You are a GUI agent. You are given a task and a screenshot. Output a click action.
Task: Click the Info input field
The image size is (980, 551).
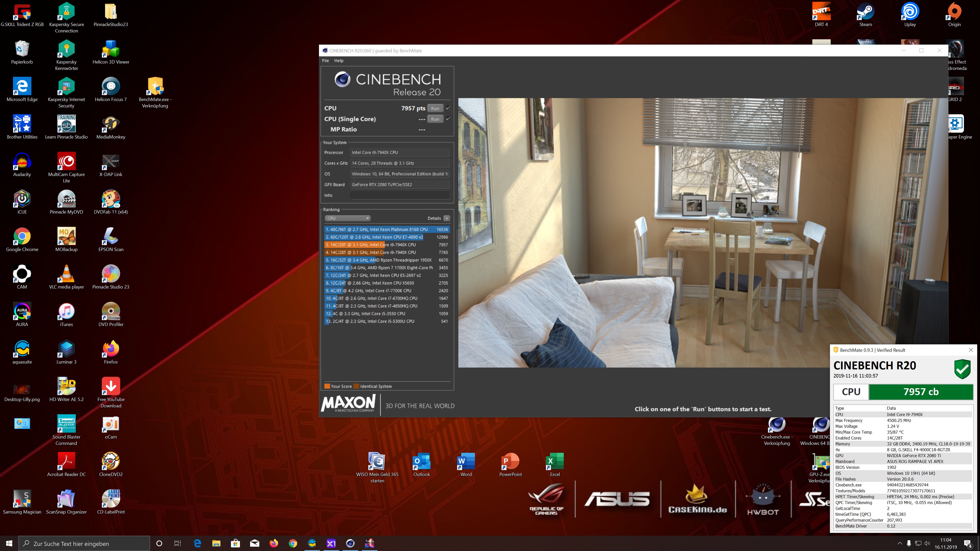click(399, 195)
